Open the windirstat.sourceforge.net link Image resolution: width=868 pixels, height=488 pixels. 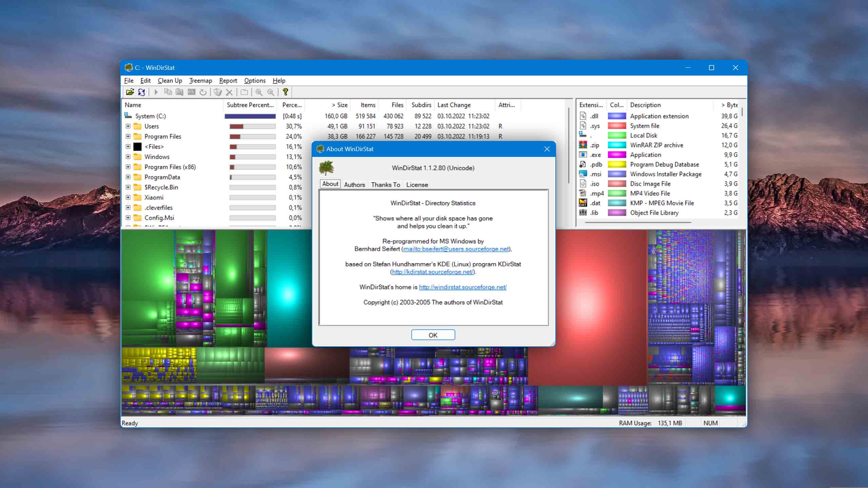point(463,287)
